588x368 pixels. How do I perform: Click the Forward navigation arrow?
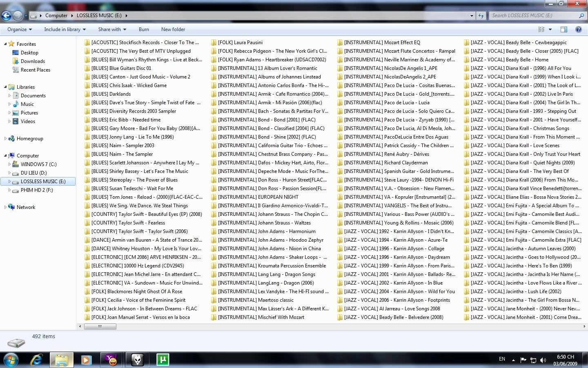point(18,16)
